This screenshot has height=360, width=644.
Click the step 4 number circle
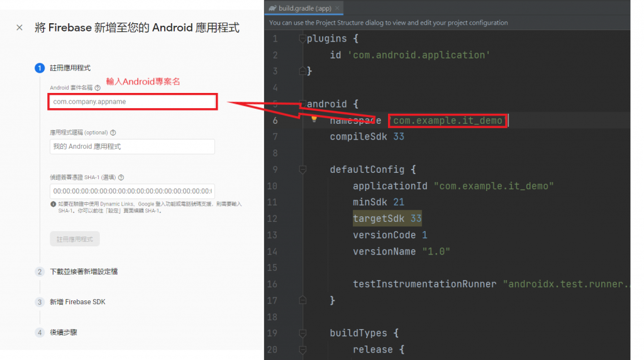click(40, 332)
